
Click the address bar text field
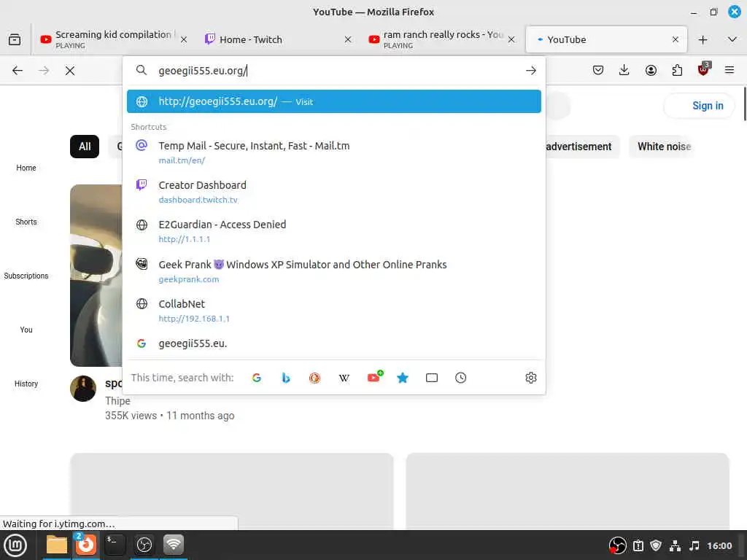click(x=336, y=71)
